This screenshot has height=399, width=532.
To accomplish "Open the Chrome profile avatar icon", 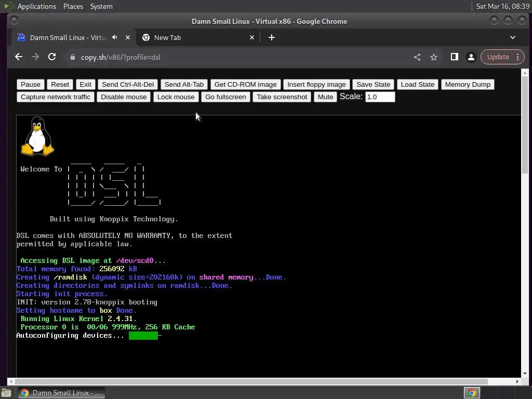I will [x=471, y=57].
